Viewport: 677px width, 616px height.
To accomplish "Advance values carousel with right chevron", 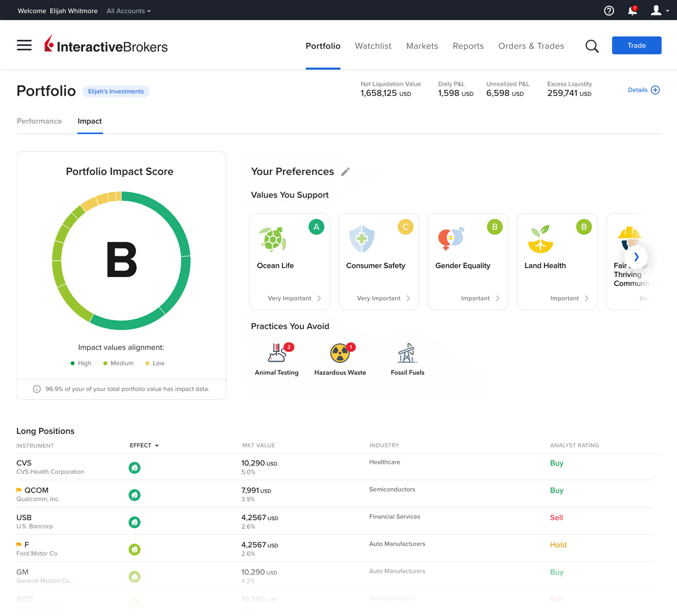I will (636, 257).
